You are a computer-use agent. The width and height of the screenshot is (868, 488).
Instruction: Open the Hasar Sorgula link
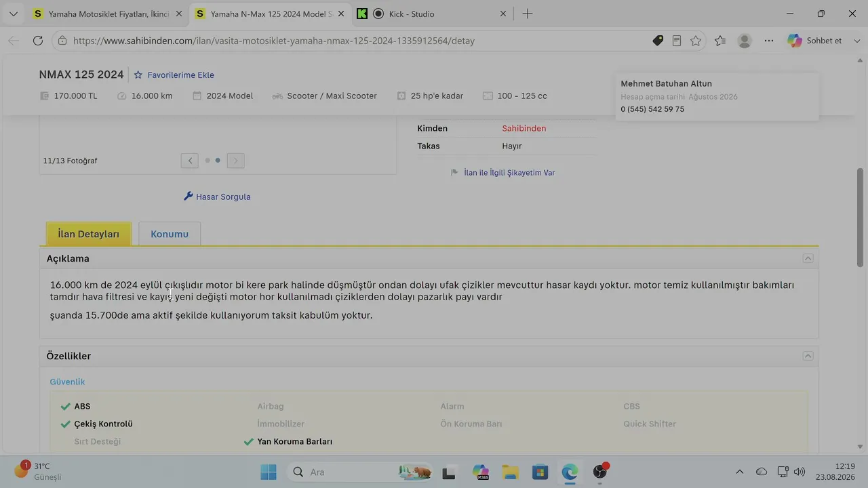[x=223, y=197]
